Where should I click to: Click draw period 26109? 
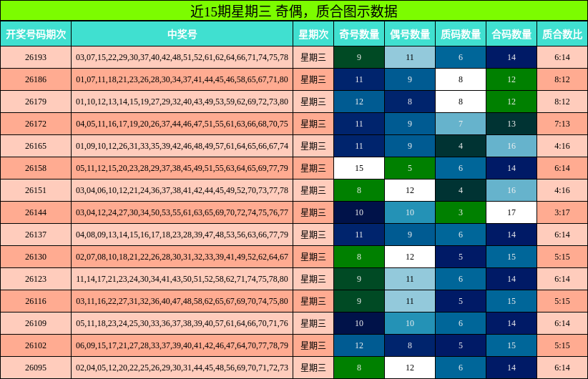point(36,323)
